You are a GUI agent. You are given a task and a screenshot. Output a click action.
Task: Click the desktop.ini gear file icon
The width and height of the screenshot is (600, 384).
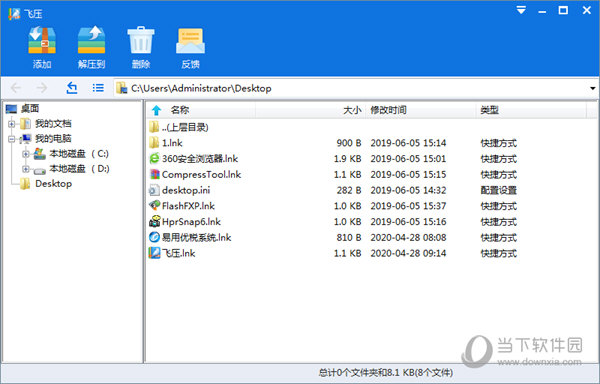(x=154, y=190)
